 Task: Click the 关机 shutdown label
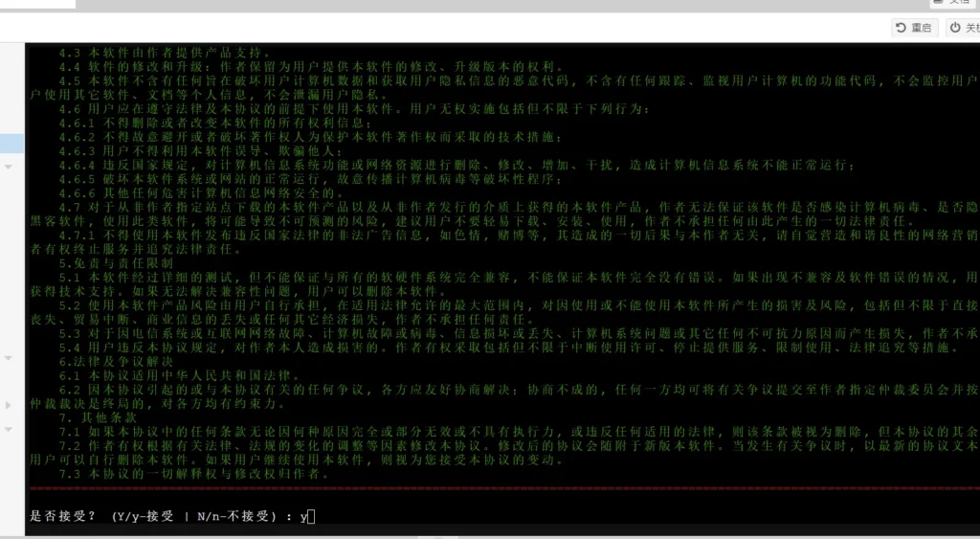point(972,28)
